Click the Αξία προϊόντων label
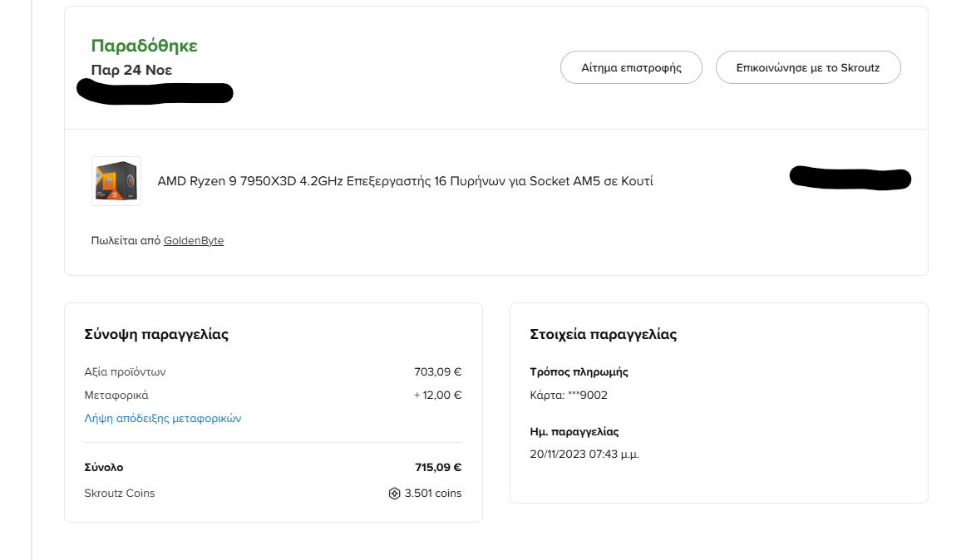 click(125, 372)
